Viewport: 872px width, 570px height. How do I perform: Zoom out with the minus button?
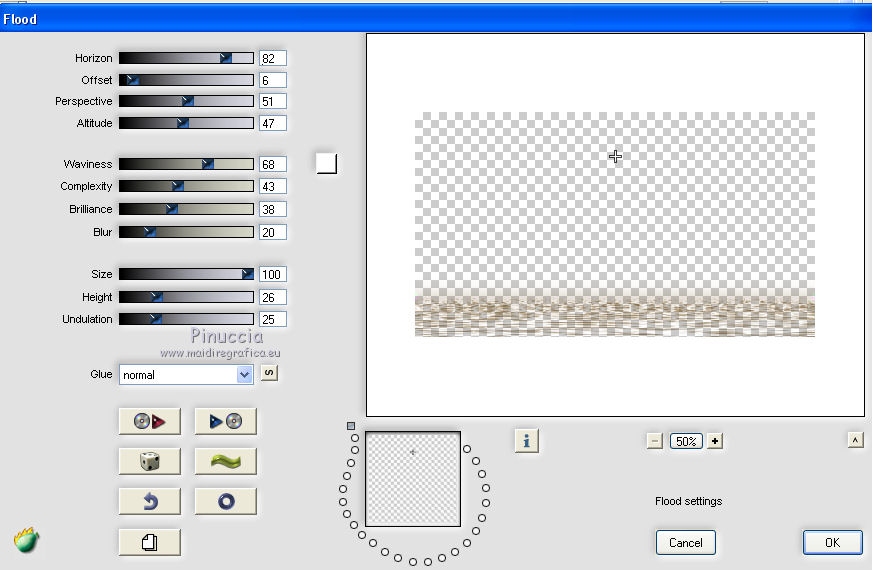(655, 441)
